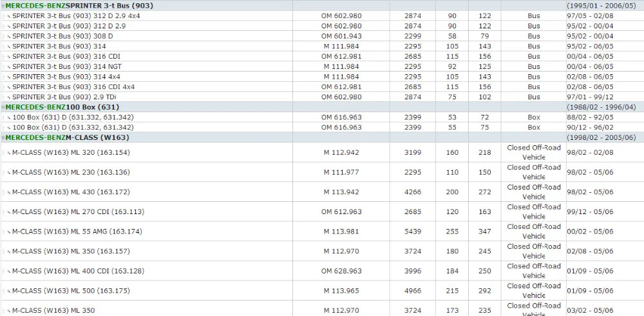Select the last M-CLASS ML 350 row without code
This screenshot has width=644, height=316.
322,309
